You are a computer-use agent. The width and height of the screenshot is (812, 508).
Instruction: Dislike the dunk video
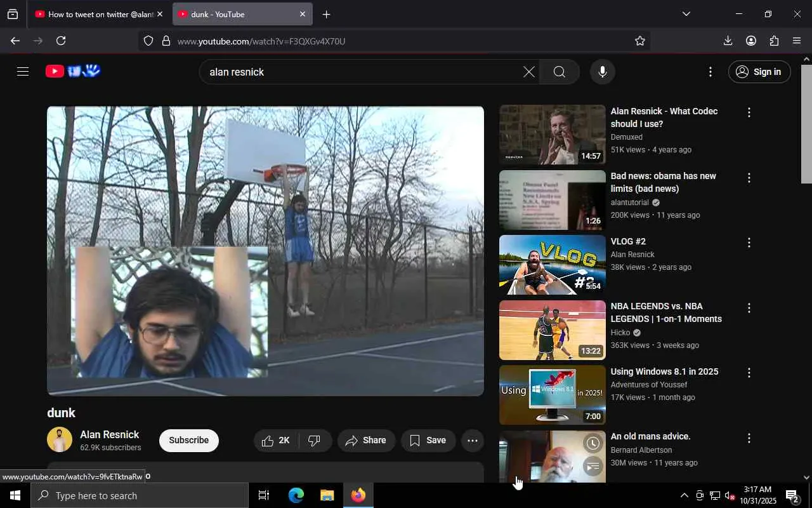coord(314,440)
